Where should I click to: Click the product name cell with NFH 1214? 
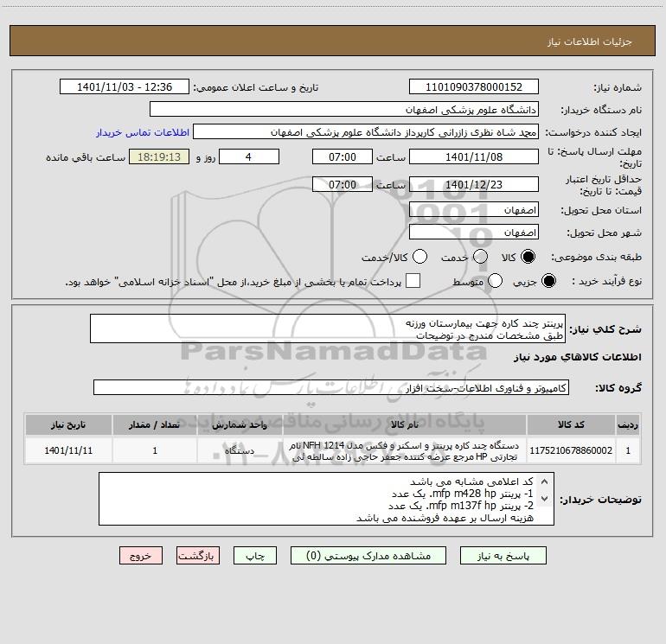(405, 451)
